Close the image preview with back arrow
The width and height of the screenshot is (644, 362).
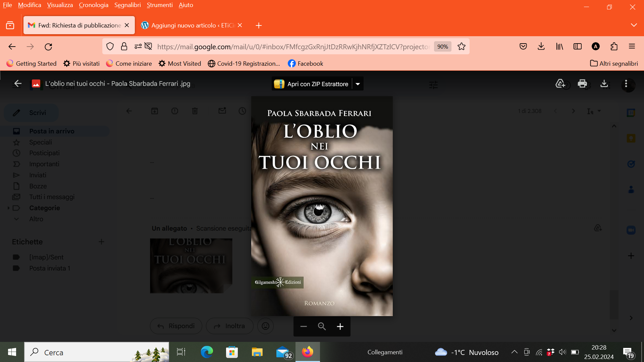point(18,83)
